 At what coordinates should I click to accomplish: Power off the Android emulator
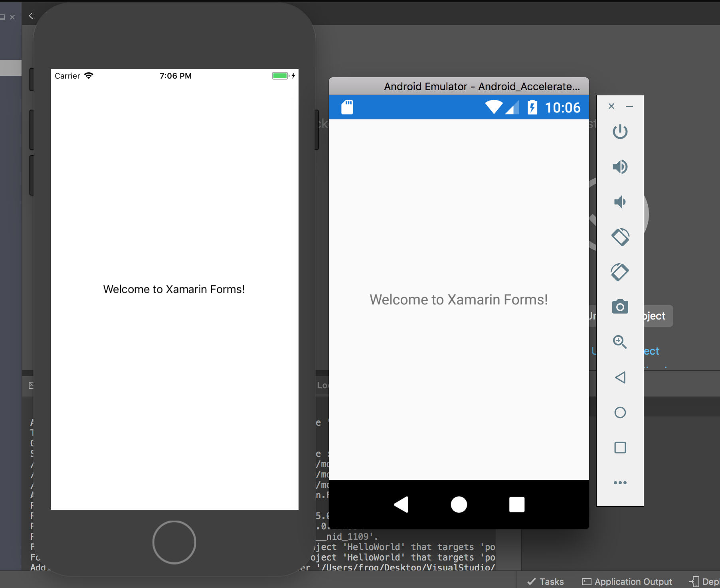point(620,132)
